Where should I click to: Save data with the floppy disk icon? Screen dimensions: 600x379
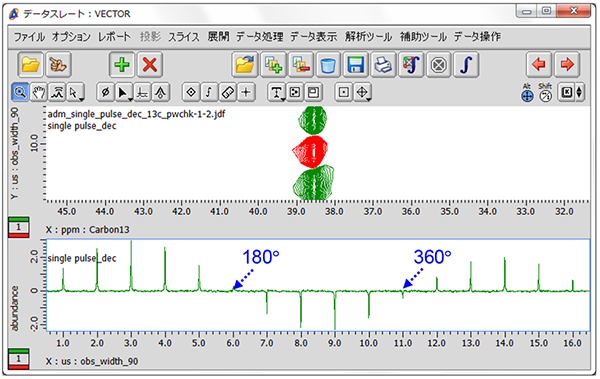pyautogui.click(x=355, y=65)
